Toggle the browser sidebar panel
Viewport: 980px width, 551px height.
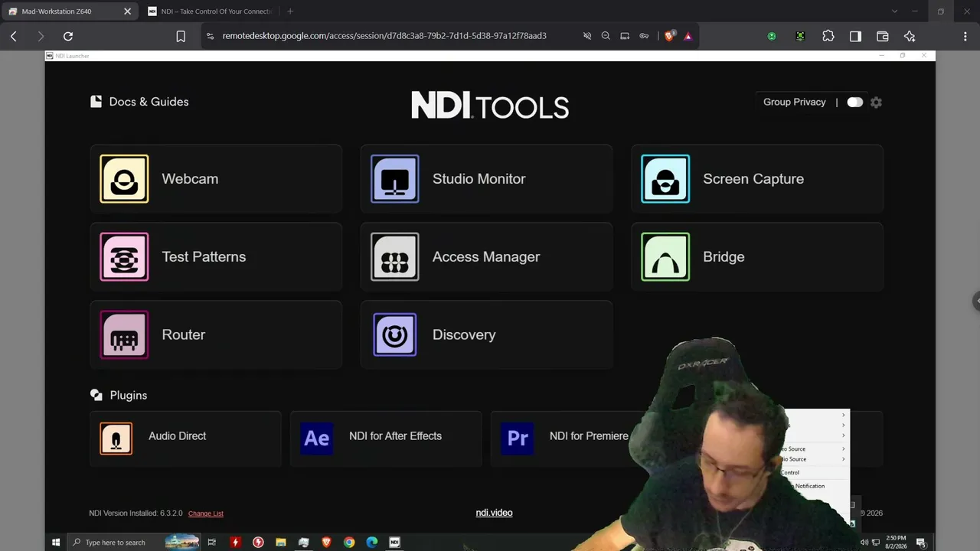point(855,36)
